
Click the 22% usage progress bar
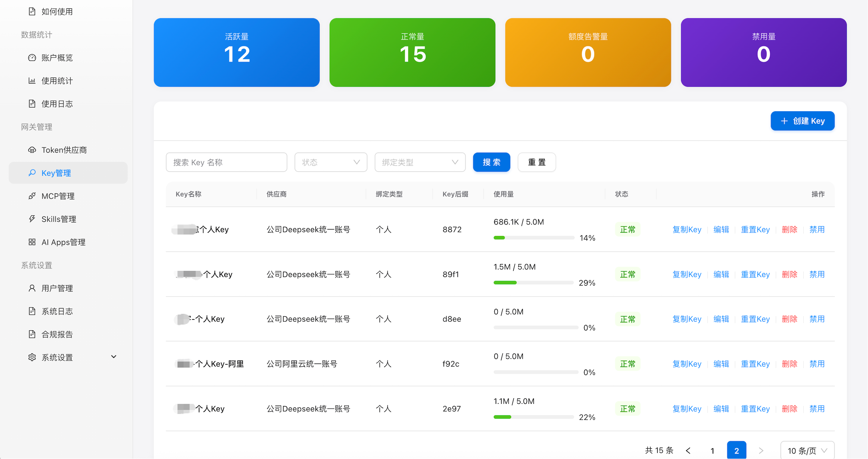point(534,417)
